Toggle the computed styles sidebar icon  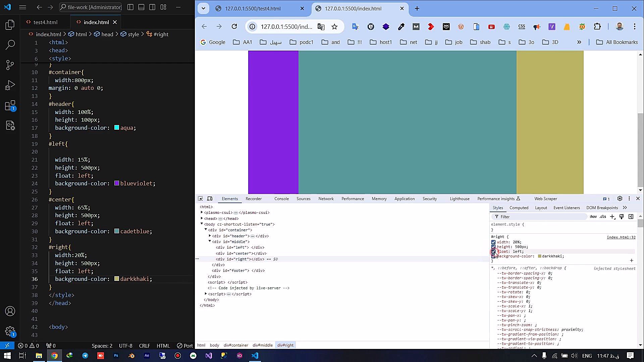(x=631, y=217)
